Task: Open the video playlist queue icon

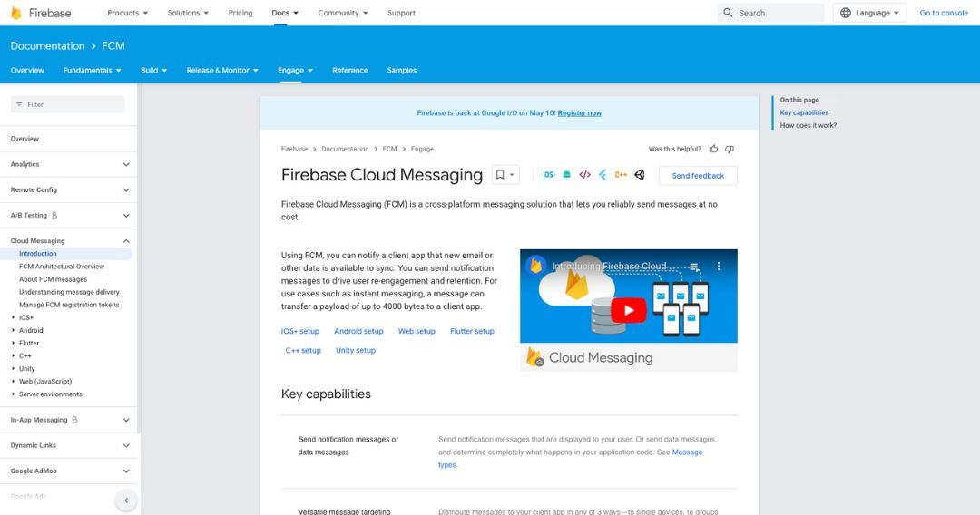Action: click(x=694, y=267)
